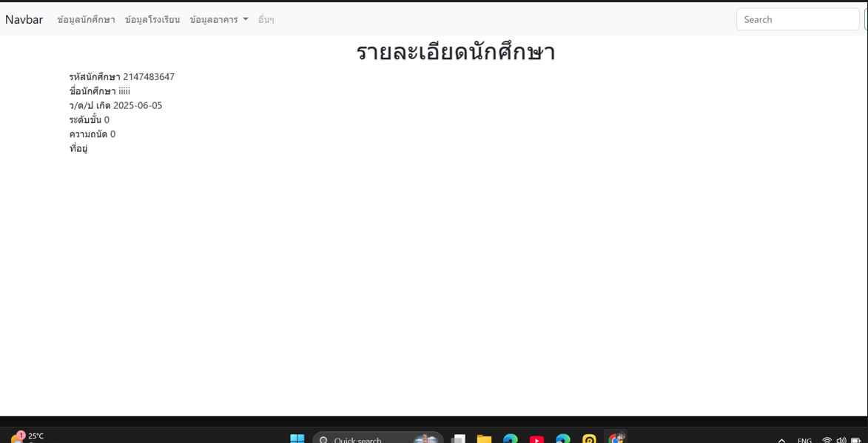This screenshot has height=443, width=868.
Task: Click the ว/ด/ป เกิด label
Action: [90, 105]
